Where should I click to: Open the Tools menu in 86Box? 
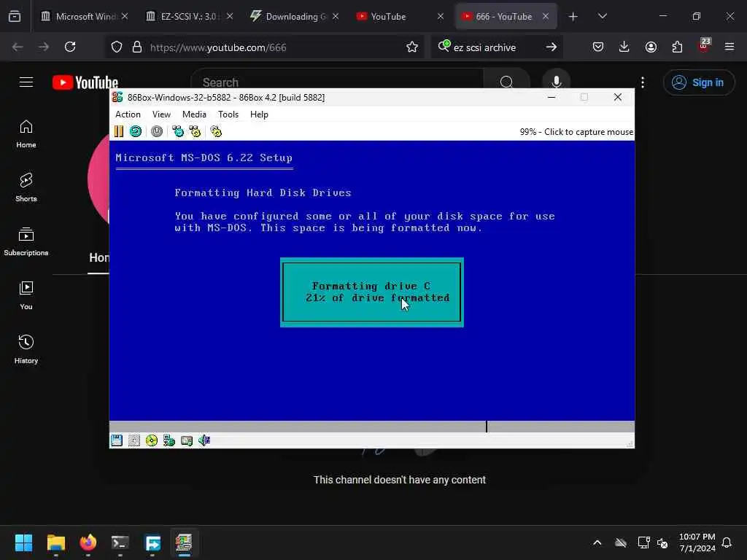pos(228,114)
